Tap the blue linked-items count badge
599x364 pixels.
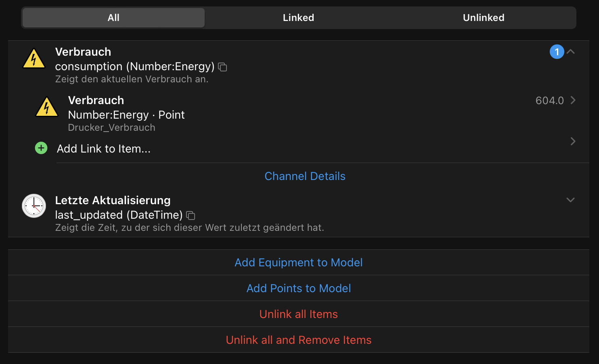tap(557, 52)
